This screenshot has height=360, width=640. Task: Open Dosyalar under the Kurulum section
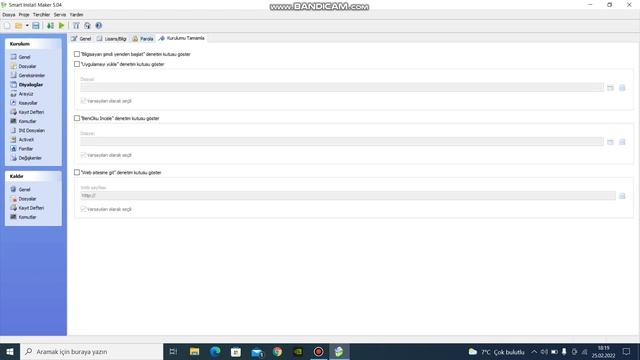(27, 66)
